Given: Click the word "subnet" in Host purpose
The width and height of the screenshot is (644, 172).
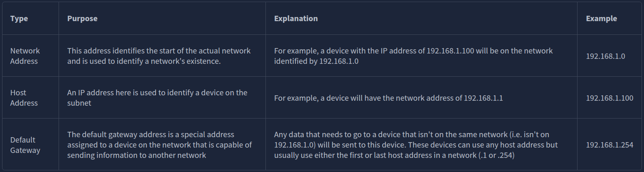Looking at the screenshot, I should [79, 103].
